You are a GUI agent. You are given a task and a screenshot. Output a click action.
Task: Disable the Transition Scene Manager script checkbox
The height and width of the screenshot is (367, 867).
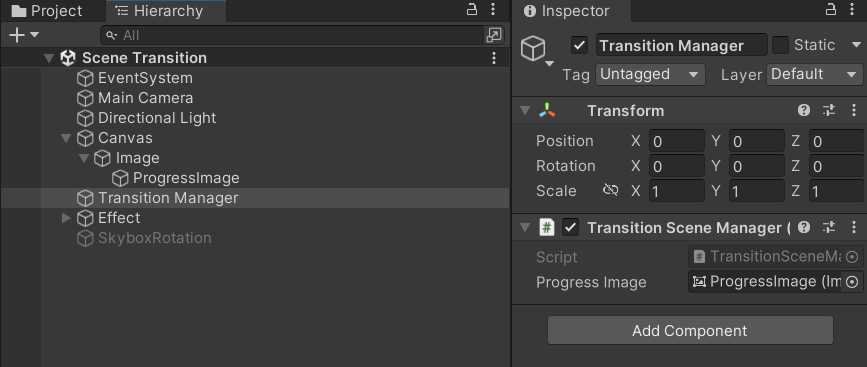(x=570, y=227)
